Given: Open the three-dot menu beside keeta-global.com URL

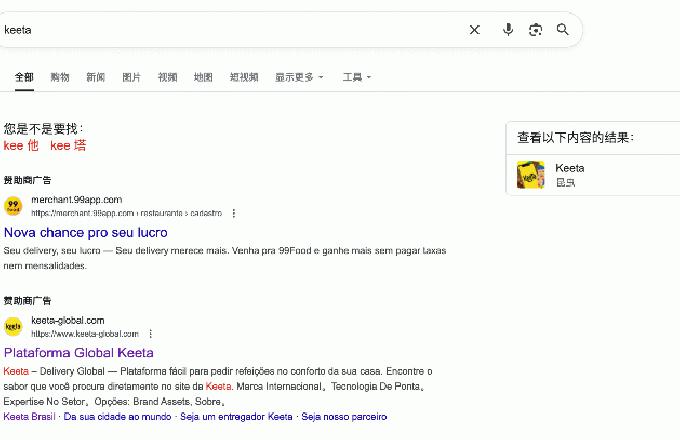Looking at the screenshot, I should 150,334.
